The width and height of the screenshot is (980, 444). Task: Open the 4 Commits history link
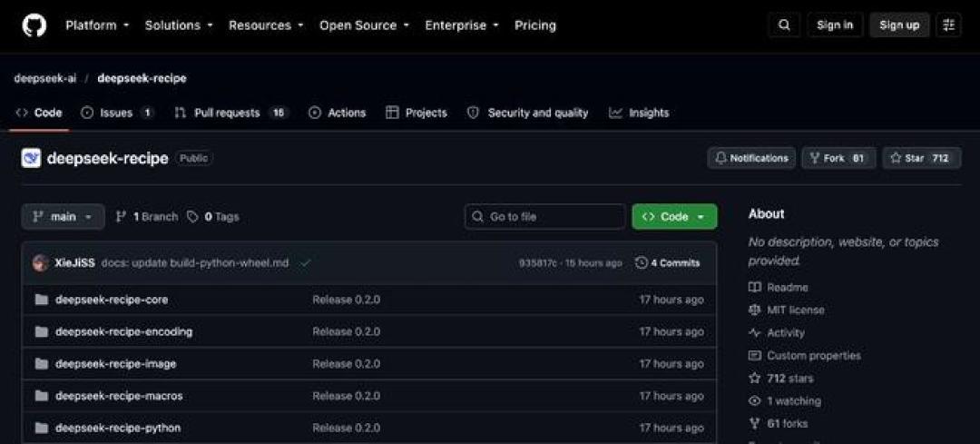point(668,263)
